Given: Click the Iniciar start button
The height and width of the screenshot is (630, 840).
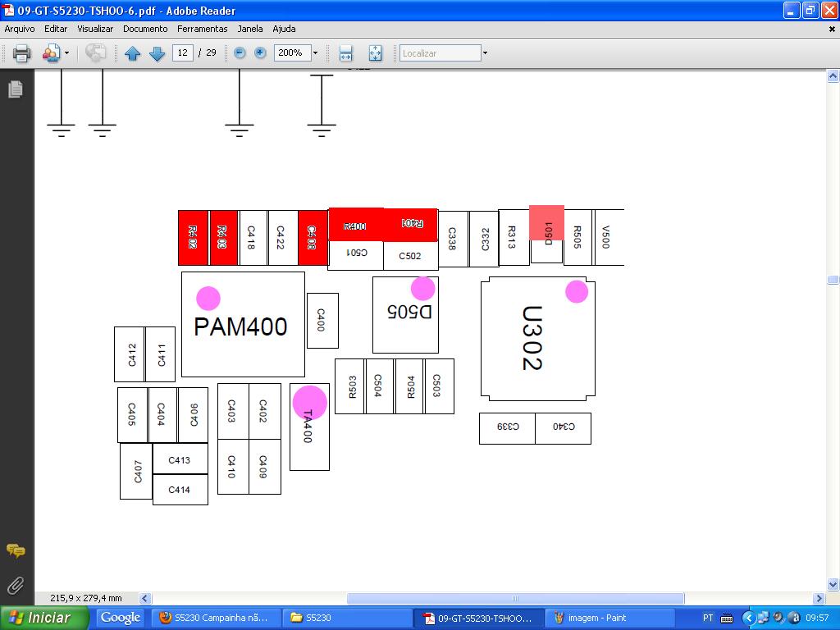Looking at the screenshot, I should tap(44, 618).
